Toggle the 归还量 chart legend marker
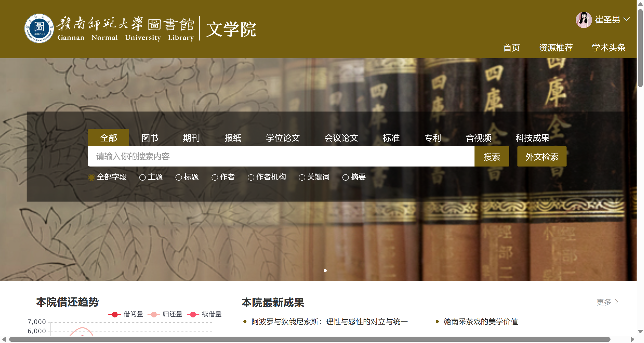Viewport: 644px width, 343px height. 154,314
